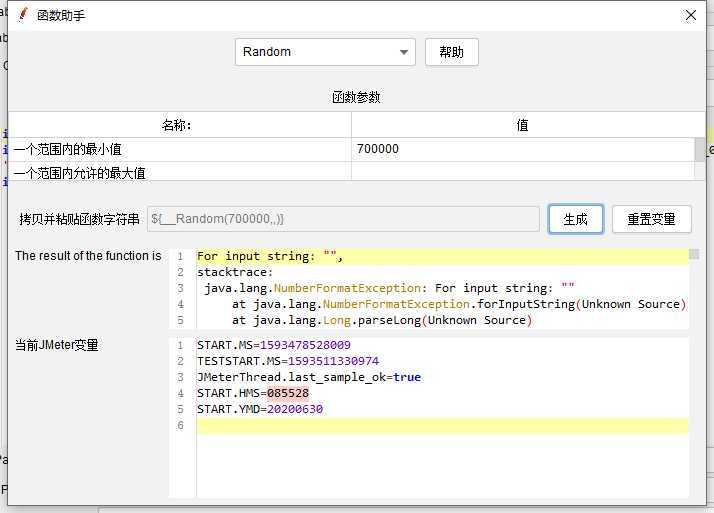This screenshot has height=513, width=714.
Task: Click the 重置变量 reset variables button
Action: click(x=651, y=219)
